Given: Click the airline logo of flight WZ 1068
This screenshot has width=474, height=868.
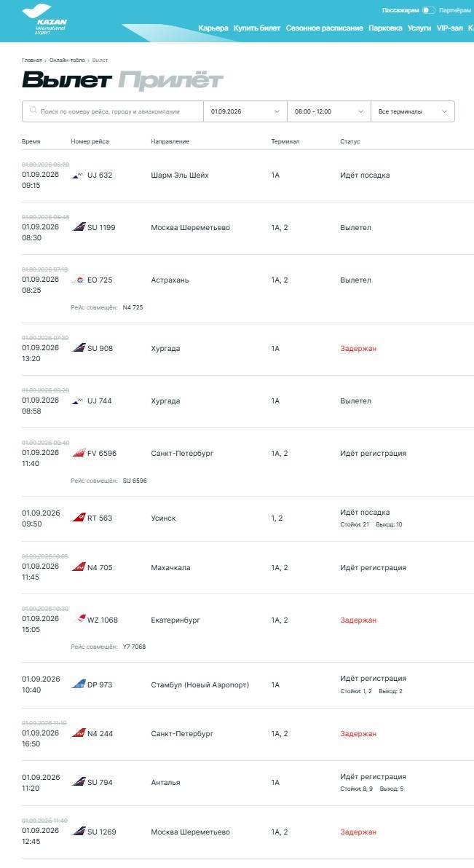Looking at the screenshot, I should pyautogui.click(x=81, y=619).
